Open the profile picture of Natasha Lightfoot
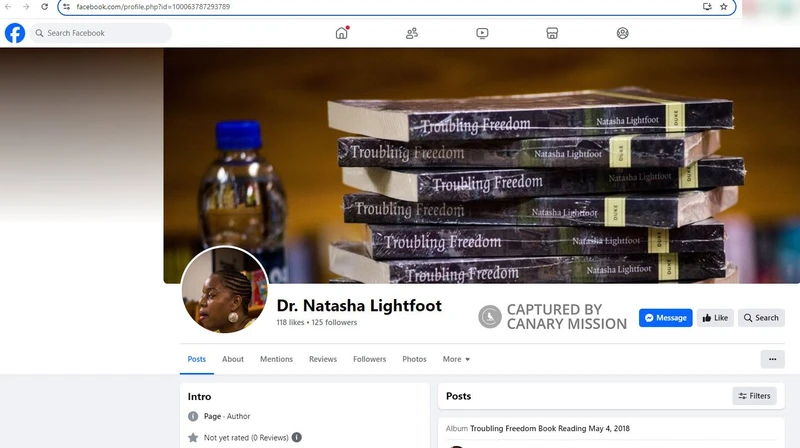The image size is (800, 448). 224,289
